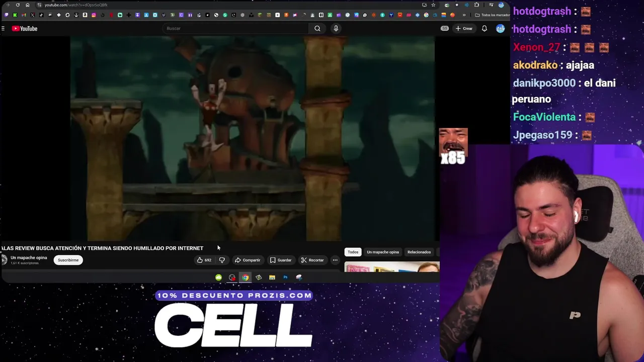This screenshot has width=644, height=362.
Task: Click akodrako username in chat
Action: point(535,65)
